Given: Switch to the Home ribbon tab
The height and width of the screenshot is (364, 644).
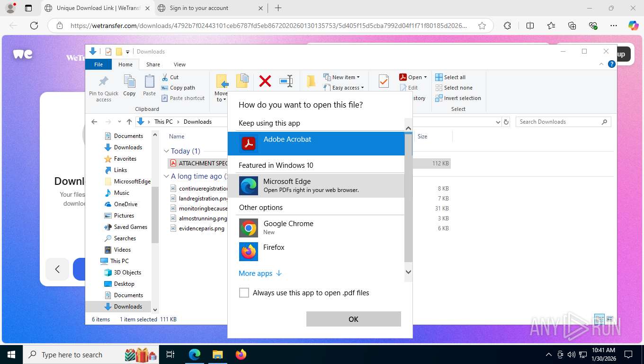Looking at the screenshot, I should (x=125, y=64).
